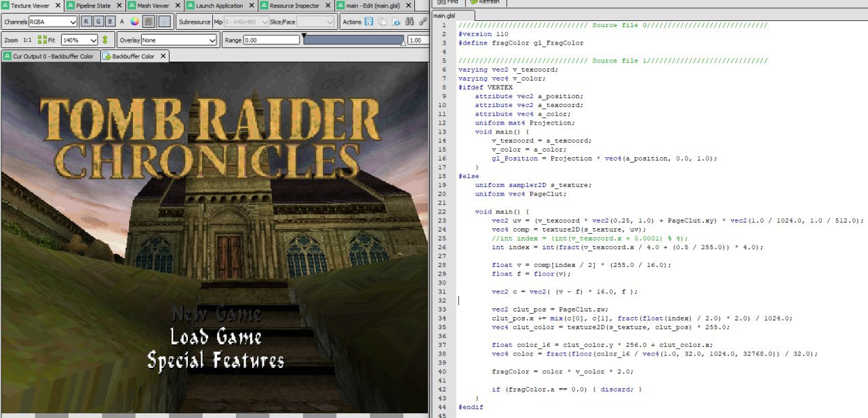Click the '#ifdef VERTEX' line

pos(485,87)
